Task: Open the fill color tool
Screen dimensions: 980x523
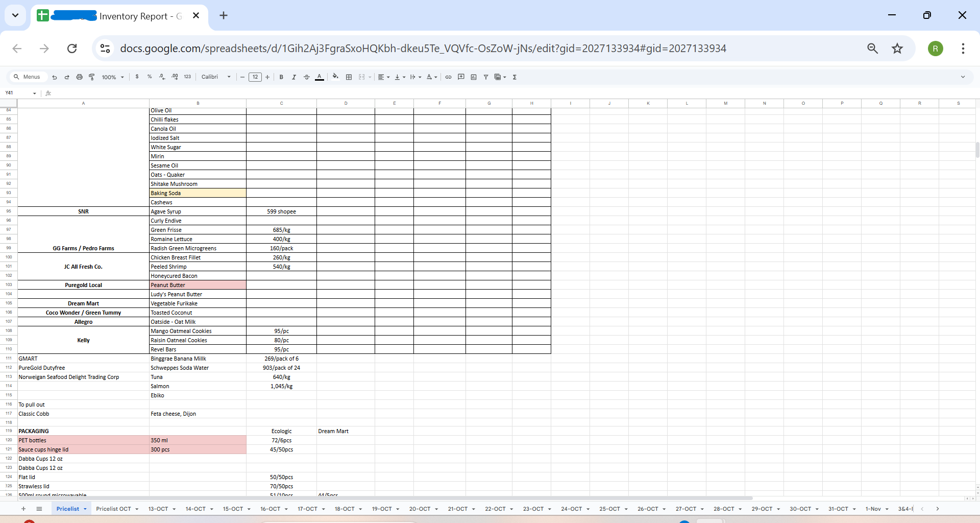Action: (x=335, y=77)
